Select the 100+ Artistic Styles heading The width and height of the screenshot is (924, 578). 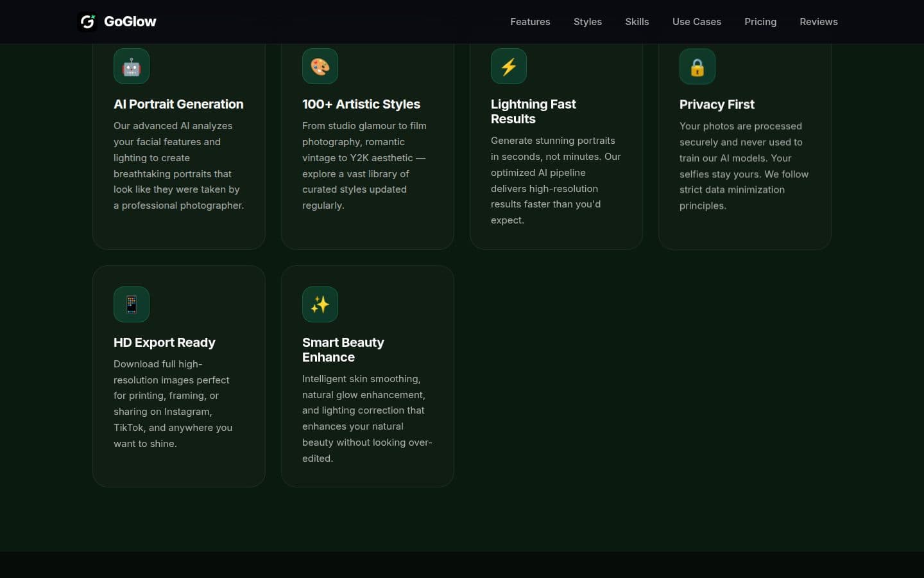(361, 104)
